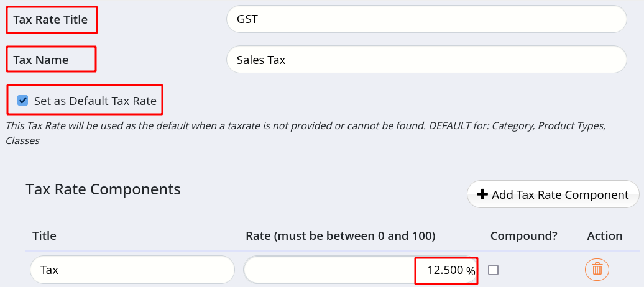Click the Action column header

(605, 235)
